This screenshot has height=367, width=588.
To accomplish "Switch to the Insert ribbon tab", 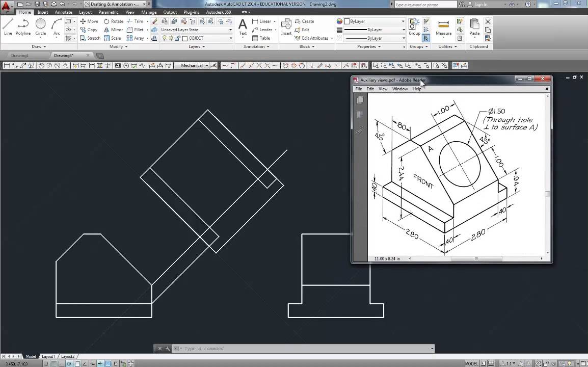I will (x=42, y=12).
